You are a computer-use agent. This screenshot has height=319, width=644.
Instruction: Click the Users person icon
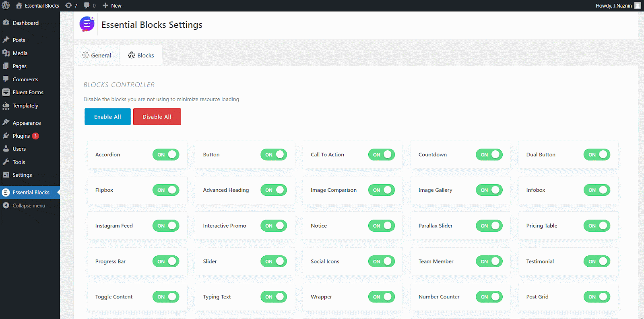[x=6, y=149]
